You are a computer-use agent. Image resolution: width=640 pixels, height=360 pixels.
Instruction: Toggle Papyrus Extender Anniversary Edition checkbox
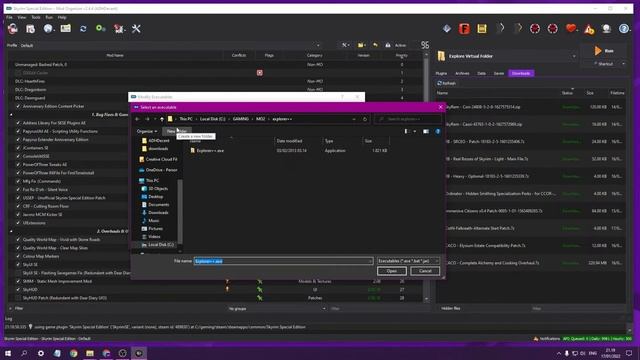[18, 140]
